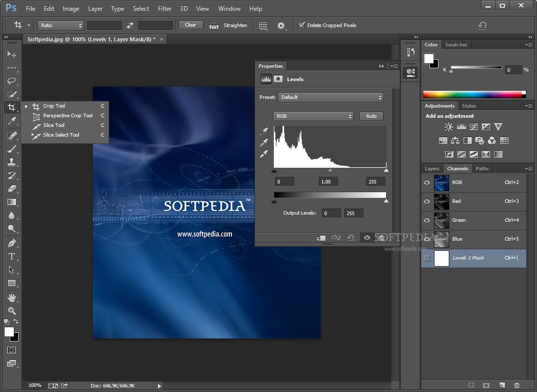Select the Move tool in toolbar
The width and height of the screenshot is (537, 392).
[x=12, y=54]
